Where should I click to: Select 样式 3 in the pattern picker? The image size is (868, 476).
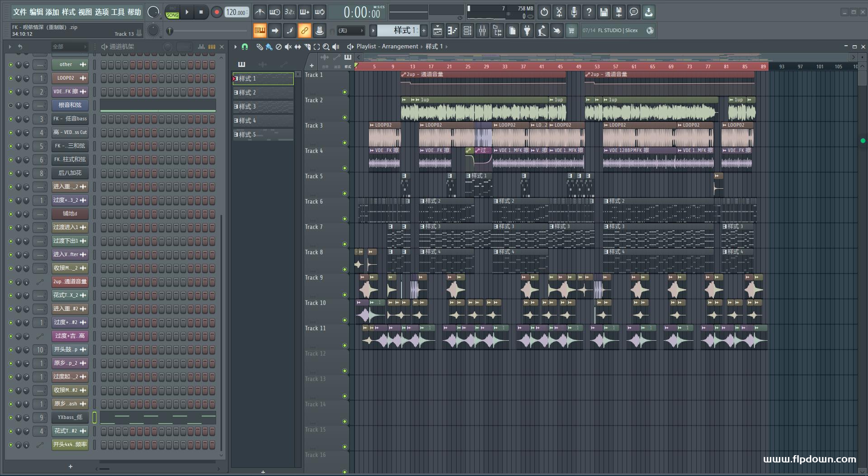(x=263, y=107)
